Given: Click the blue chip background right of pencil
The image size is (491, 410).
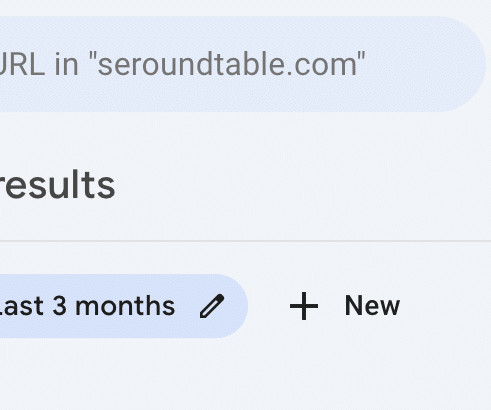Looking at the screenshot, I should click(x=236, y=306).
